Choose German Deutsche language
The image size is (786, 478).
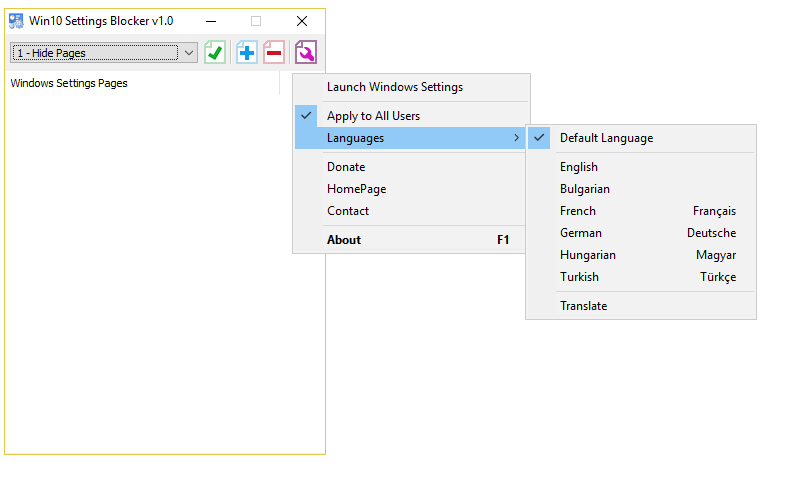tap(641, 233)
